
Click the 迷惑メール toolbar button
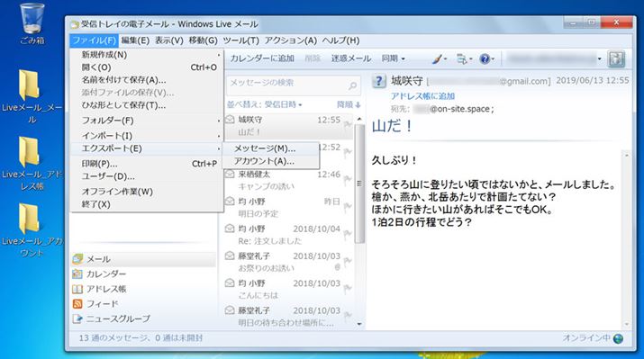click(x=351, y=58)
